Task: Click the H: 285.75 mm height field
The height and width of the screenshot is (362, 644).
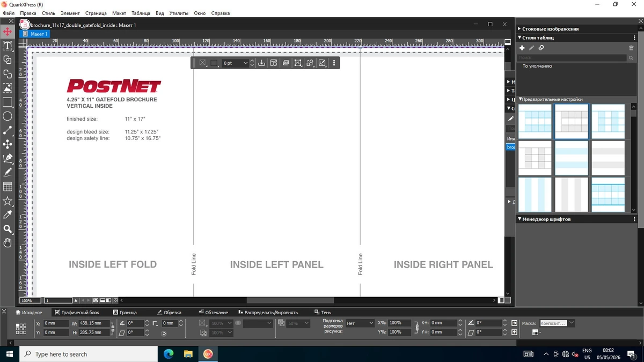Action: [x=94, y=333]
